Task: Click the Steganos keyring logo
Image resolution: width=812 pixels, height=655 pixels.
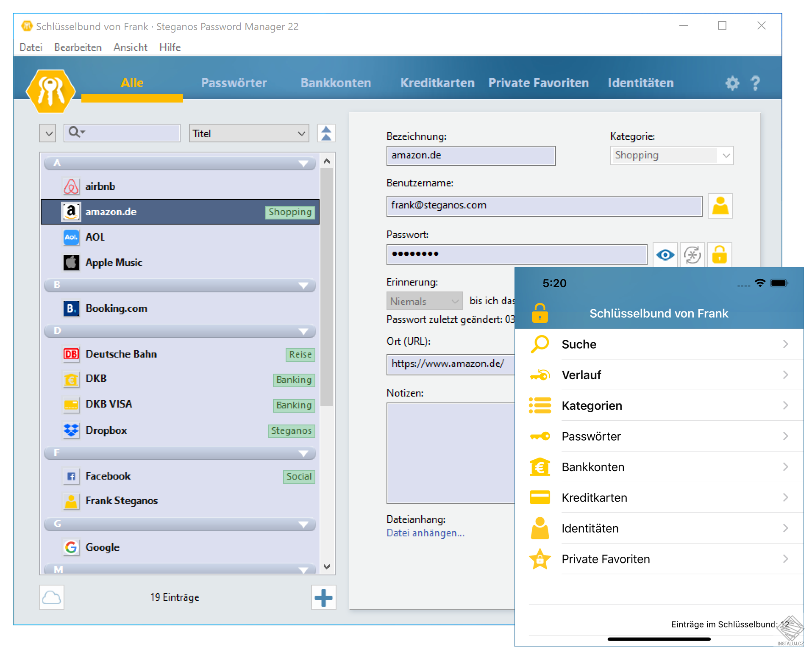Action: pyautogui.click(x=51, y=90)
